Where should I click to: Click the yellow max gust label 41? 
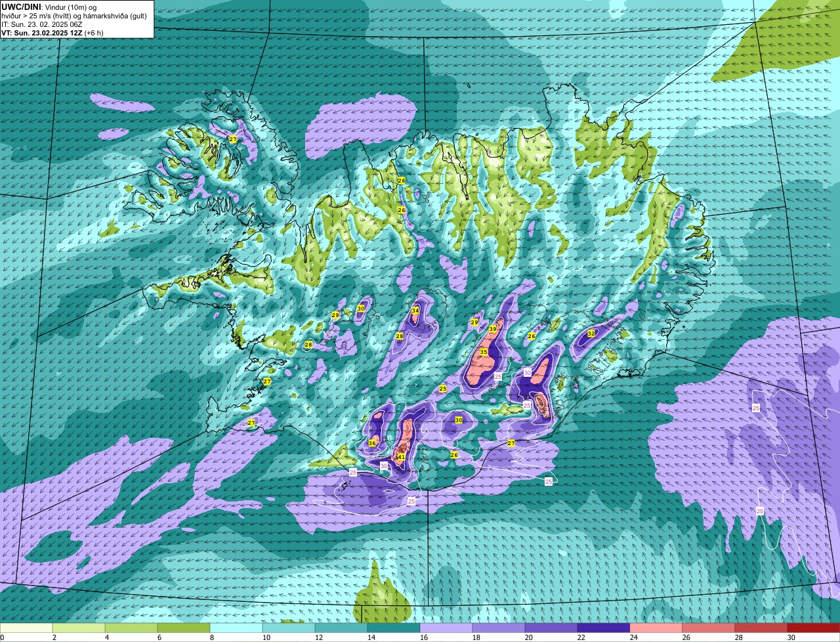point(401,456)
